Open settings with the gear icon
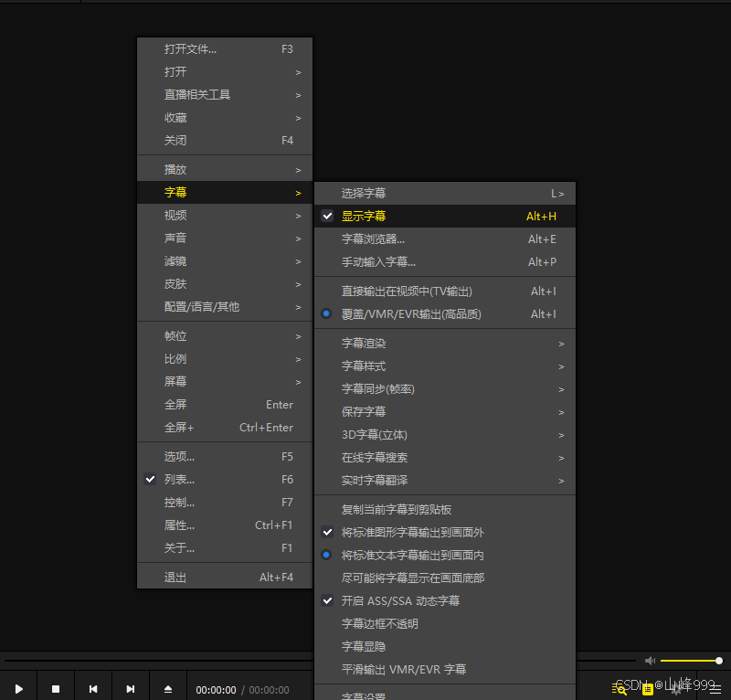731x700 pixels. click(676, 689)
